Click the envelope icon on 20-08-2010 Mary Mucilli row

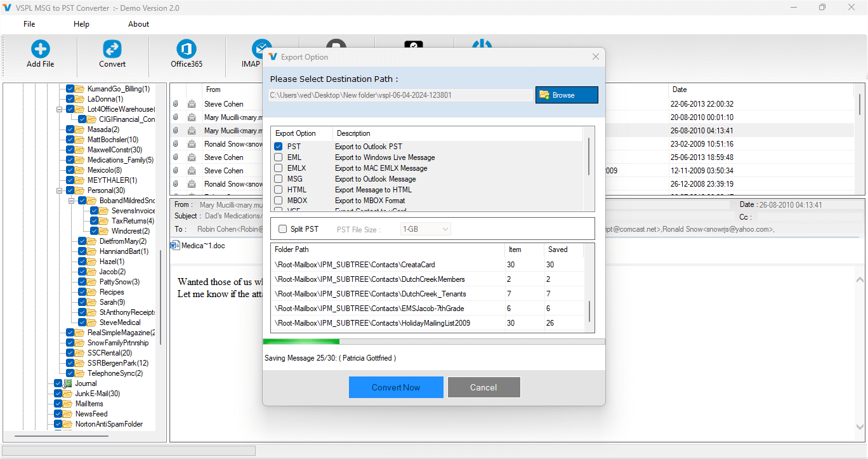[x=192, y=117]
